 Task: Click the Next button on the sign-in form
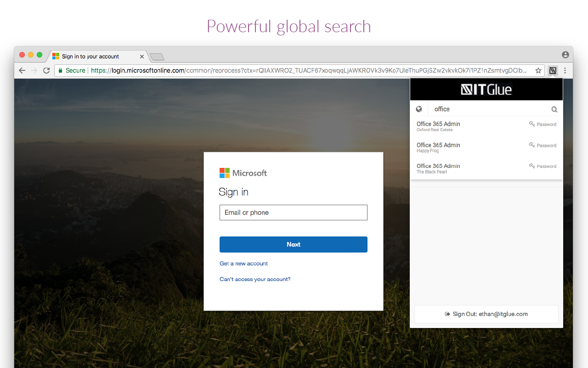(293, 244)
